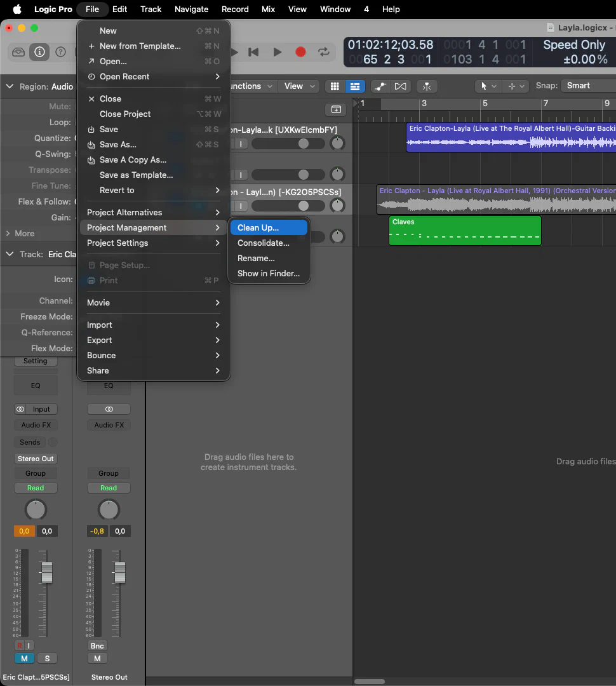
Task: Open the secondary tool menu
Action: pyautogui.click(x=516, y=86)
